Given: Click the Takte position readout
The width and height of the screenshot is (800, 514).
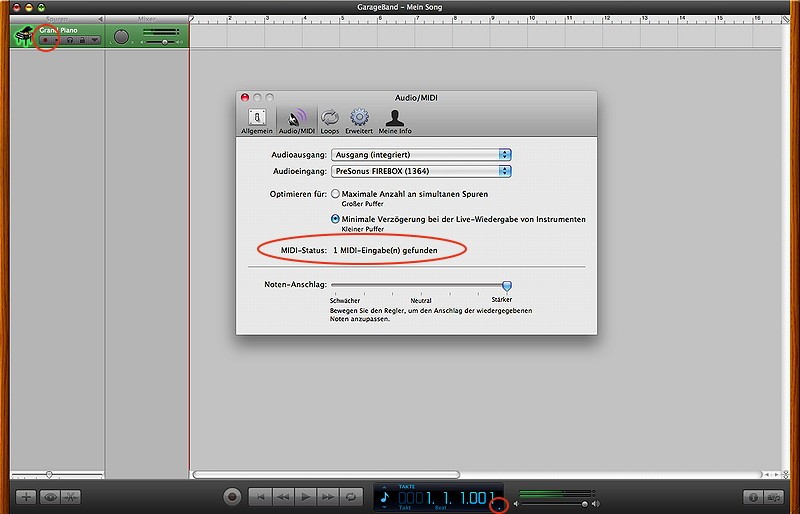Looking at the screenshot, I should tap(445, 498).
